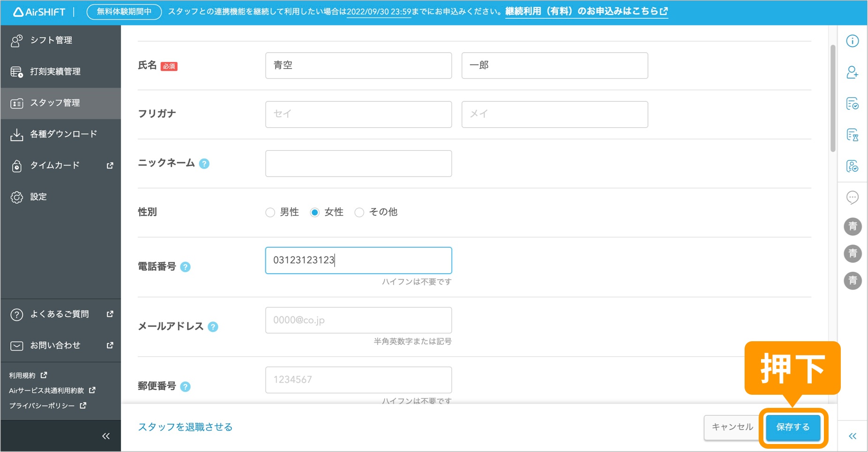This screenshot has height=452, width=868.
Task: Click the document-with-hourglass icon in right sidebar
Action: pos(853,135)
